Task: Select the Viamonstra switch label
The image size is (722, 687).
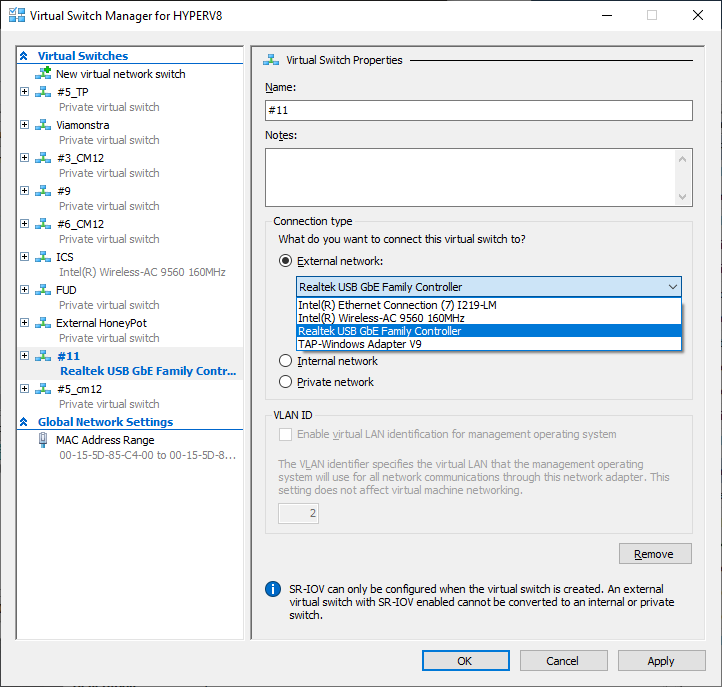Action: click(x=82, y=125)
